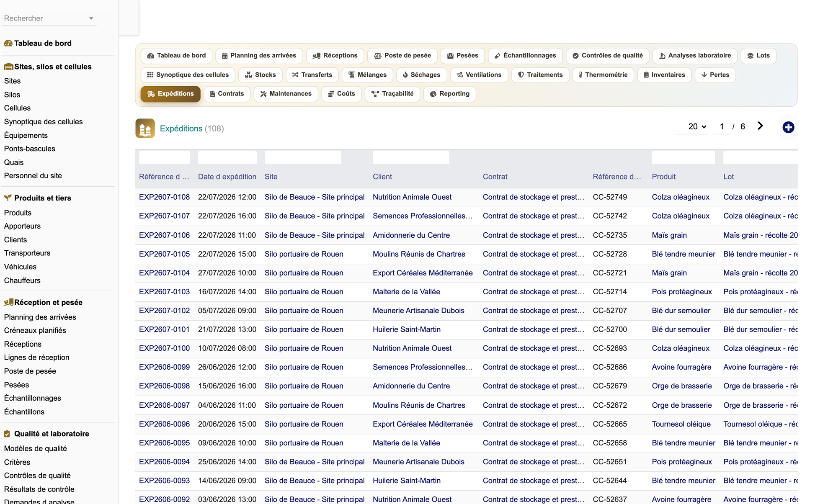Image resolution: width=815 pixels, height=504 pixels.
Task: Click the add new expedition plus icon
Action: (788, 127)
